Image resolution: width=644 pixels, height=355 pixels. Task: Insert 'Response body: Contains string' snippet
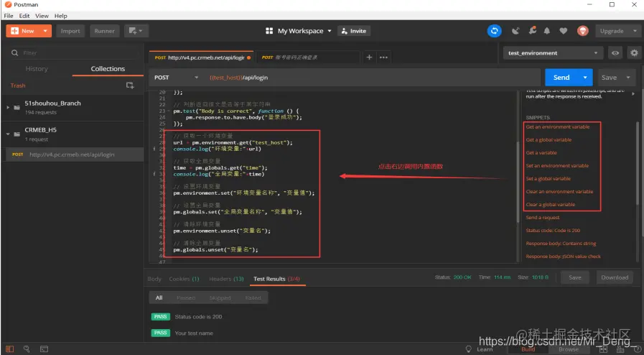[561, 243]
